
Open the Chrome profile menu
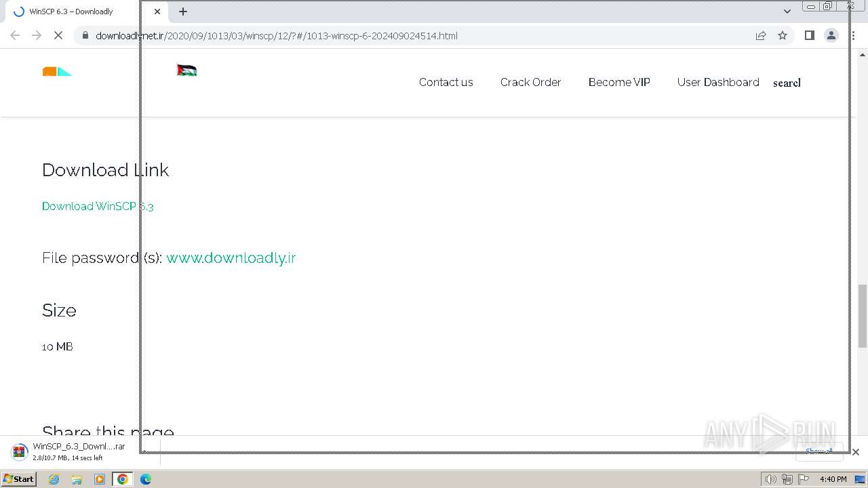click(831, 35)
